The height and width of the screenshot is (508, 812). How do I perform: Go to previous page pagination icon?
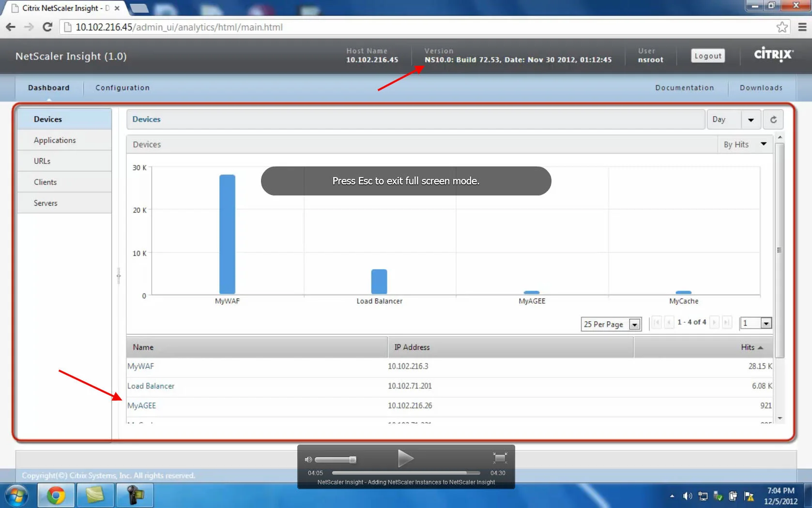pyautogui.click(x=669, y=322)
